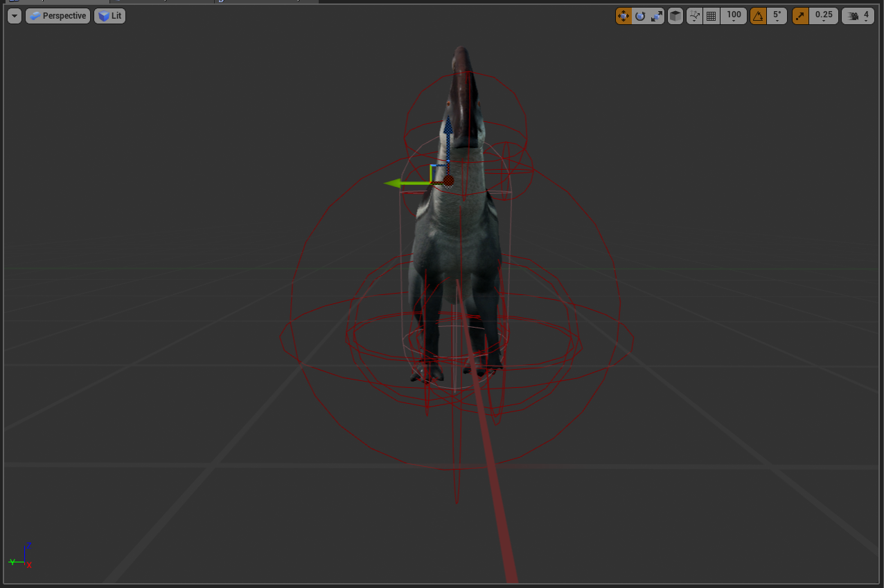
Task: Toggle scale snapping with the arrow icon
Action: tap(799, 16)
